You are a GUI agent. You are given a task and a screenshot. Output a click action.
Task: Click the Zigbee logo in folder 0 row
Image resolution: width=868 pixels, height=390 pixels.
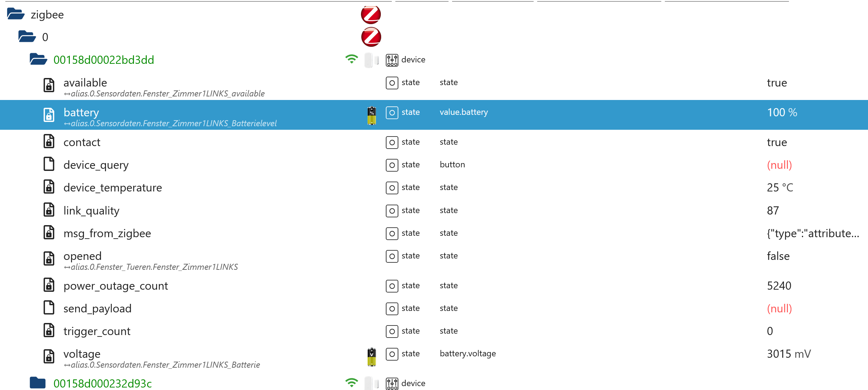coord(371,37)
